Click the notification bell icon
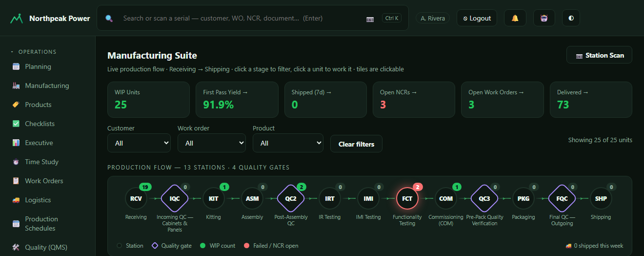The width and height of the screenshot is (644, 256). [515, 18]
